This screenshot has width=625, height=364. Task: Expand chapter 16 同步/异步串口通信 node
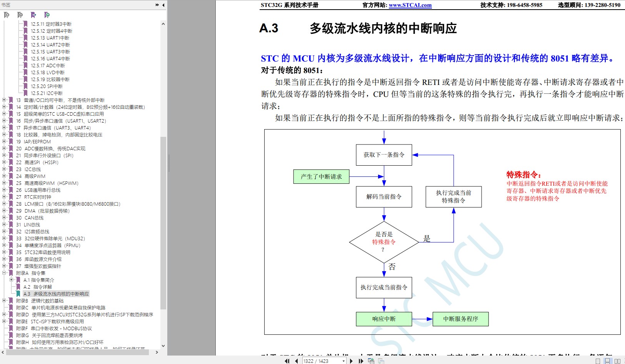tap(4, 121)
